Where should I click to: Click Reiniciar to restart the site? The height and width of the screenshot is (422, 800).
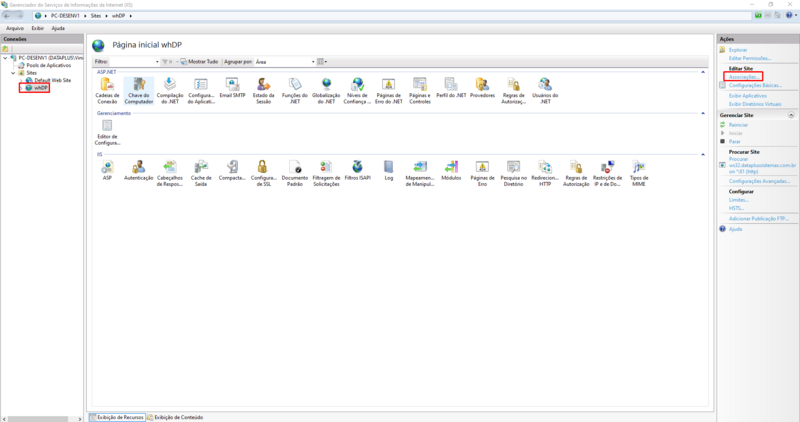point(738,125)
